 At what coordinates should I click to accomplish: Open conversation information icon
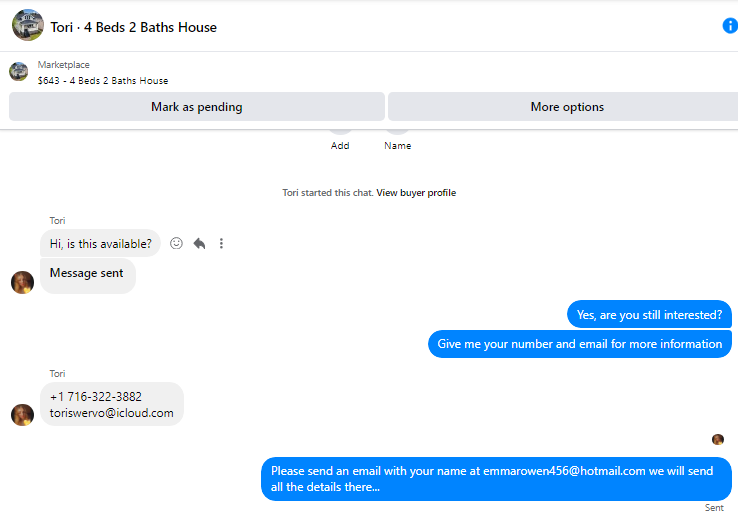[730, 26]
